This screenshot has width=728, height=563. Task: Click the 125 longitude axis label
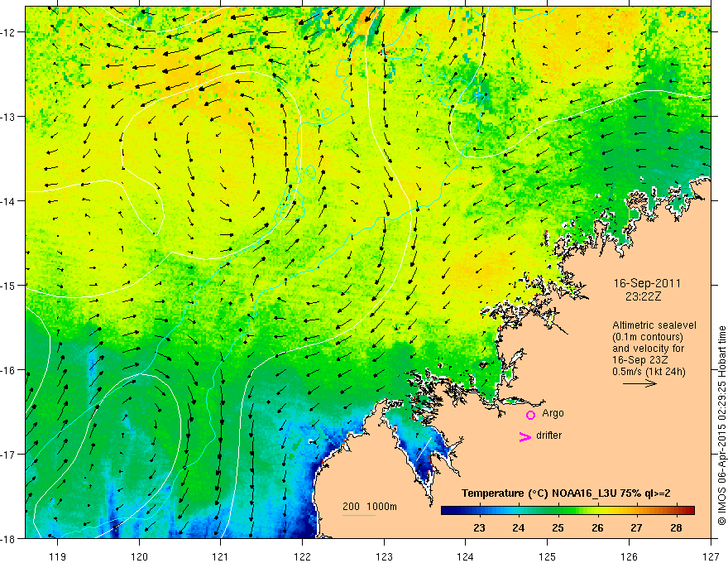pos(548,556)
